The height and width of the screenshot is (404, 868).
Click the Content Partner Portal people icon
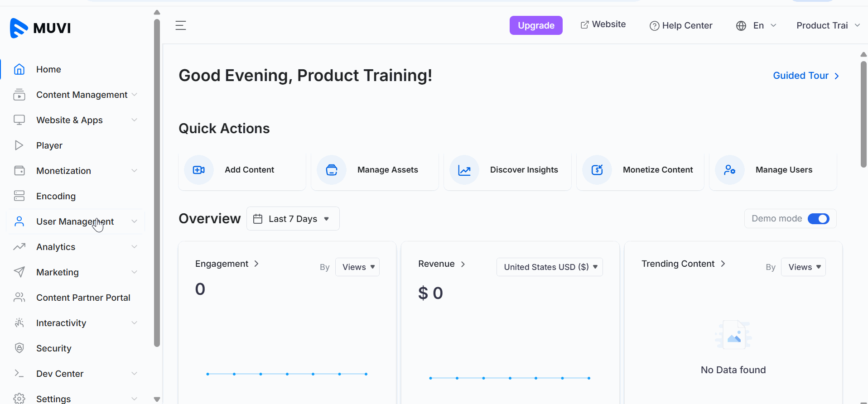19,298
